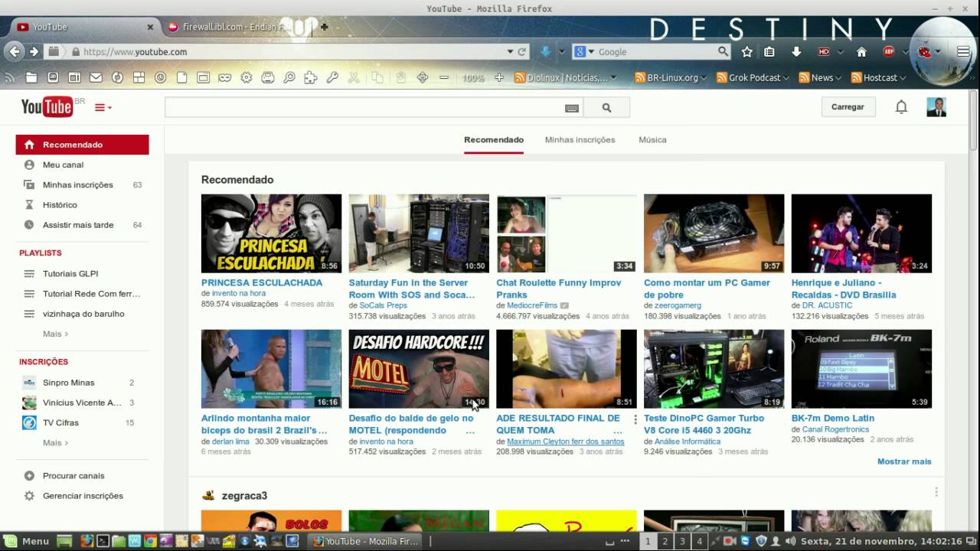
Task: Click the mail envelope toolbar icon
Action: tap(96, 77)
